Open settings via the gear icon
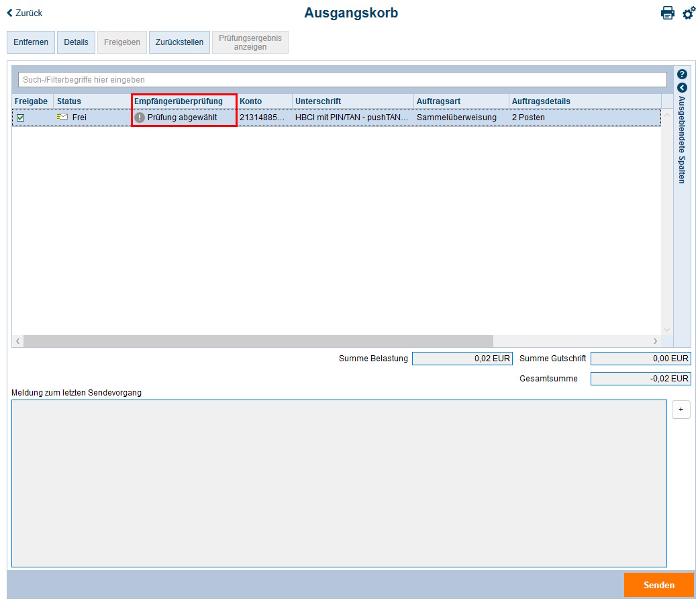Image resolution: width=700 pixels, height=603 pixels. click(689, 13)
